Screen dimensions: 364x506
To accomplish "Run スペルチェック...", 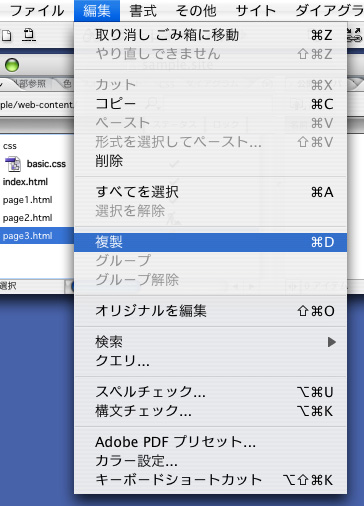I will 210,392.
